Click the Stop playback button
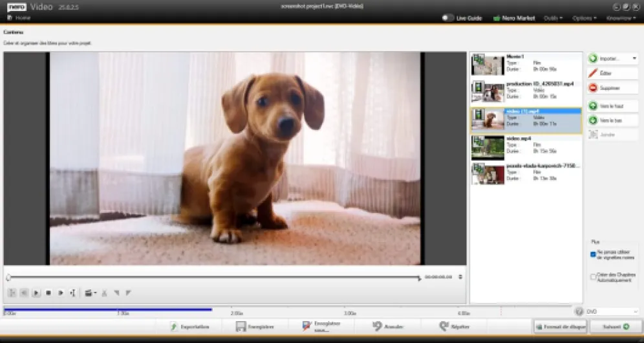This screenshot has height=343, width=644. coord(48,293)
